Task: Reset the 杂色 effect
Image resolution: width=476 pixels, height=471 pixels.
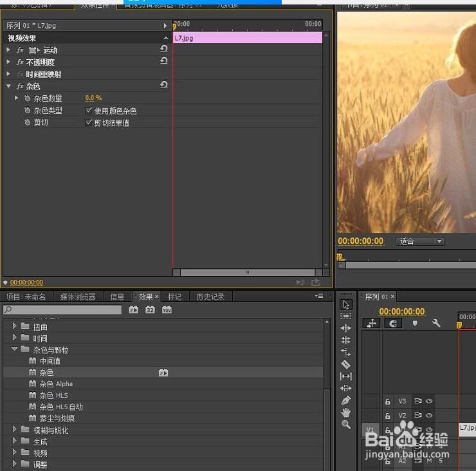Action: (164, 85)
